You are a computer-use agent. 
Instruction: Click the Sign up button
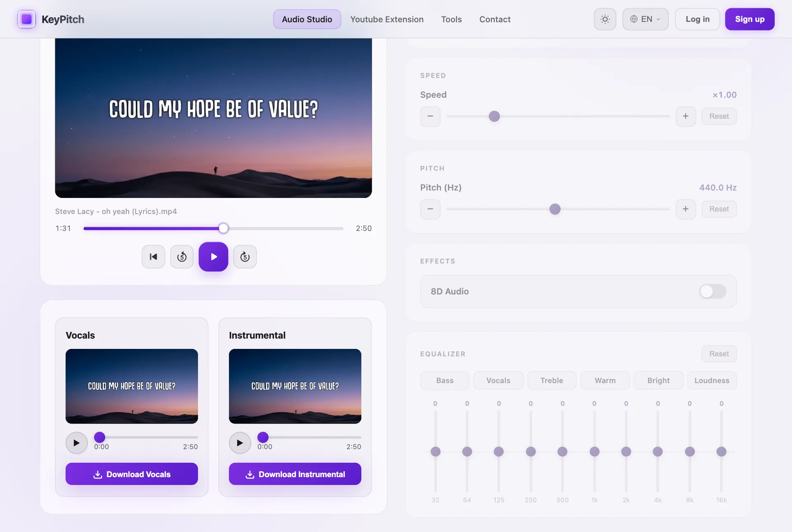coord(750,19)
